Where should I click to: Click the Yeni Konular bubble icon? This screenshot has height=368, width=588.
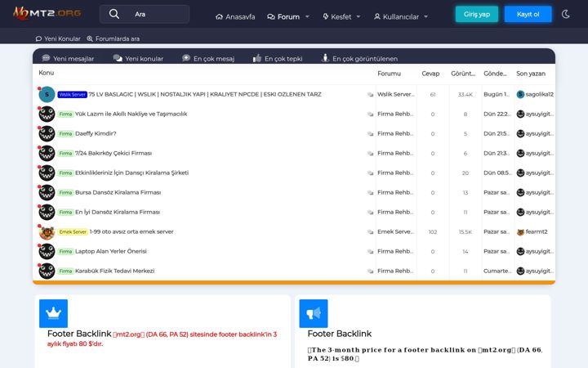click(38, 38)
